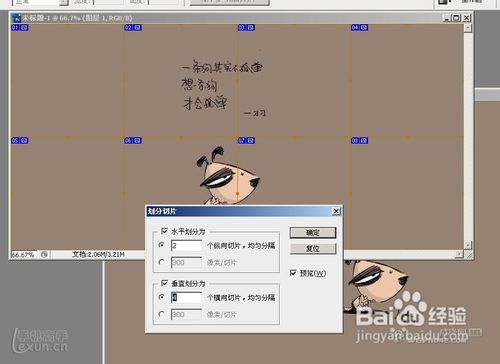Image resolution: width=500 pixels, height=364 pixels.
Task: Maximize the 未标题-1 document window
Action: click(x=457, y=18)
